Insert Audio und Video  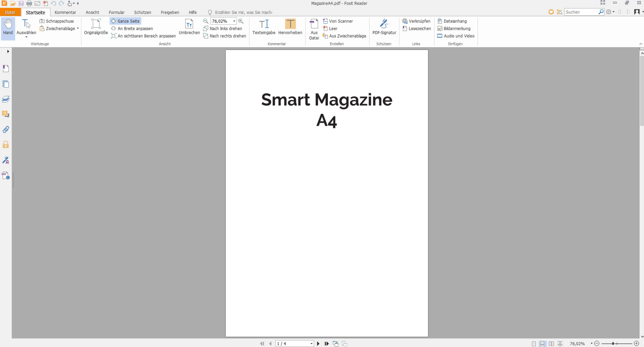pyautogui.click(x=456, y=36)
